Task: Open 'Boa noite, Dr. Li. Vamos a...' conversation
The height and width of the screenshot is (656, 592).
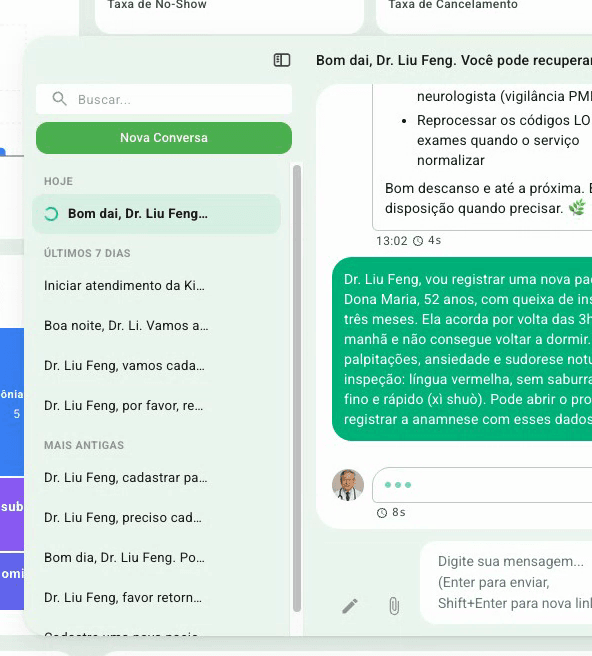Action: point(156,325)
